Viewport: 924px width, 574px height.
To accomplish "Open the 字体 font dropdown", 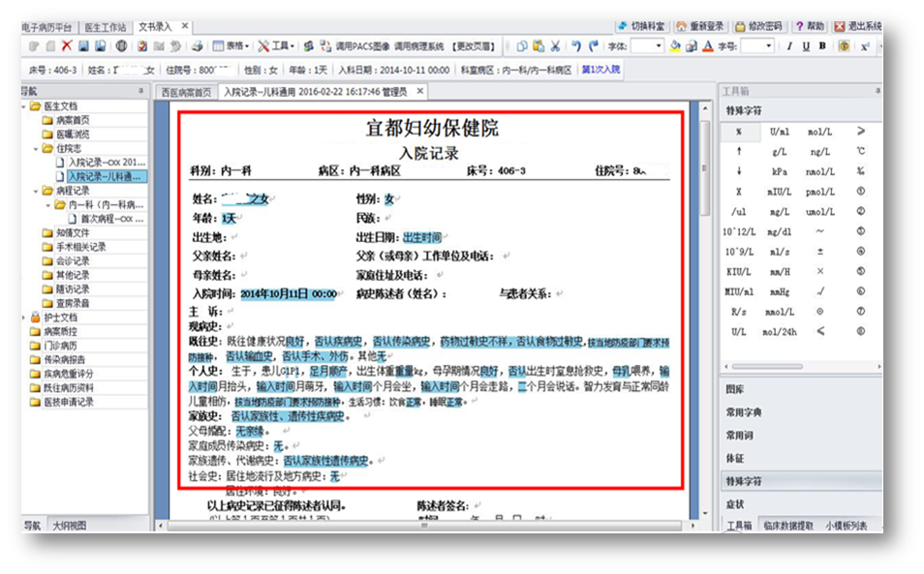I will tap(658, 45).
